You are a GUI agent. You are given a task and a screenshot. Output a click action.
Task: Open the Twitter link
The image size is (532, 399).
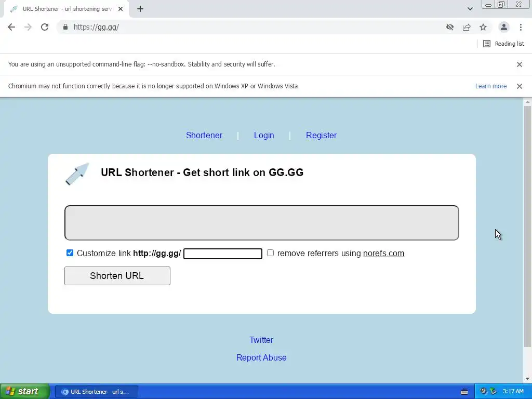tap(261, 340)
